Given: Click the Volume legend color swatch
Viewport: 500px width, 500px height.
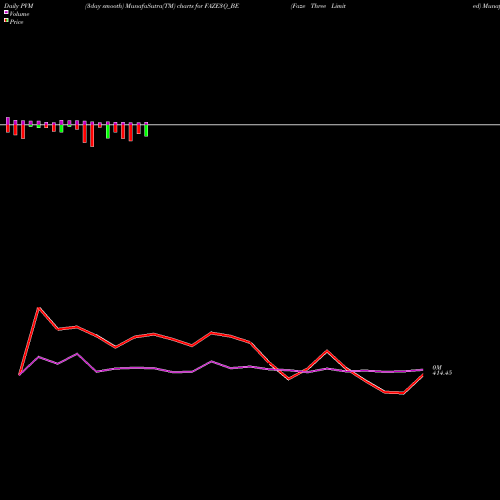Looking at the screenshot, I should [6, 12].
